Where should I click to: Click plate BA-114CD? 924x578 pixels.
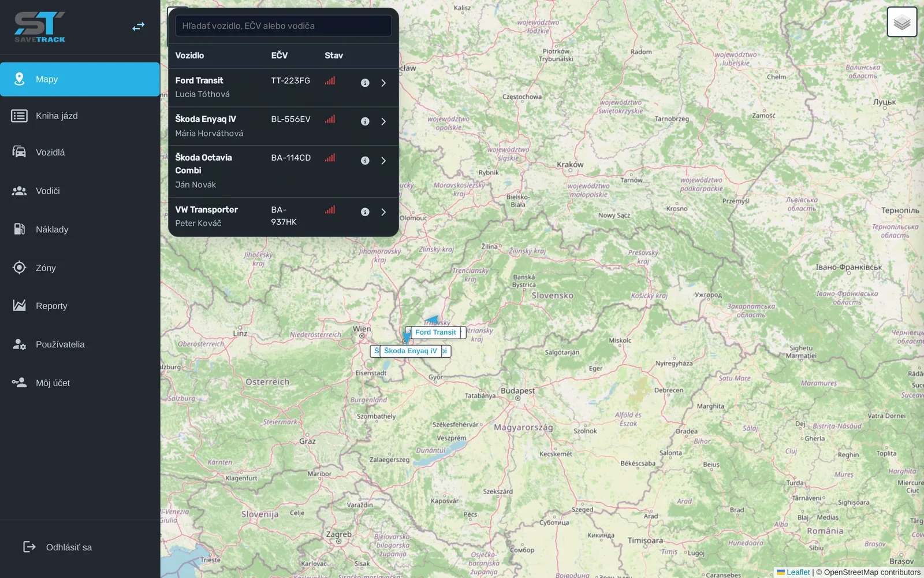click(291, 158)
